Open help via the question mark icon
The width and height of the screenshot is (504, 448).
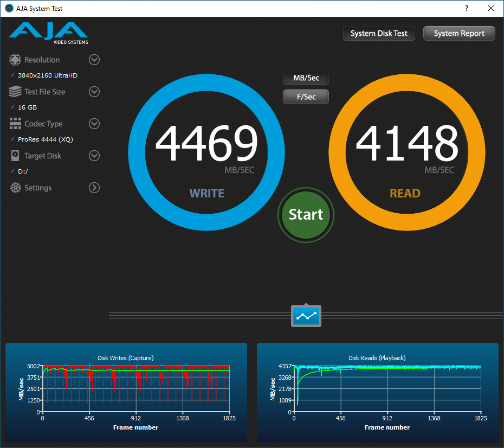point(466,8)
